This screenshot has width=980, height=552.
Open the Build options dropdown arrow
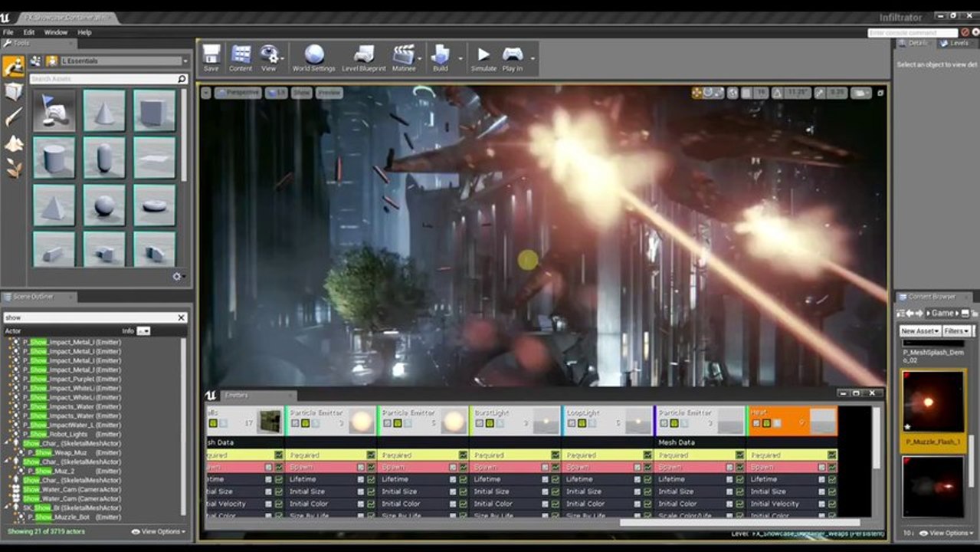461,58
